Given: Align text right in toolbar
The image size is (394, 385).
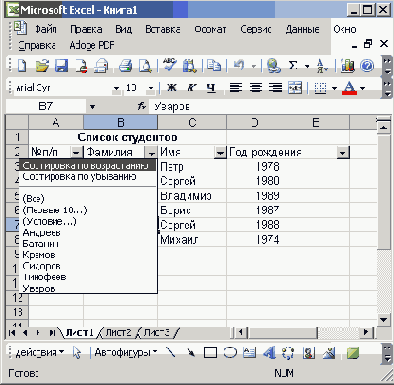Looking at the screenshot, I should [x=275, y=88].
